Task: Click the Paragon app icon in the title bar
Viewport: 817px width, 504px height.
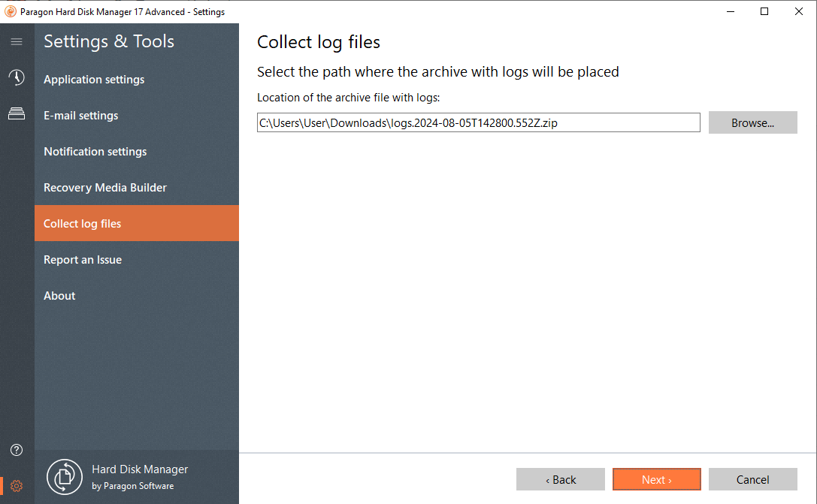Action: tap(11, 11)
